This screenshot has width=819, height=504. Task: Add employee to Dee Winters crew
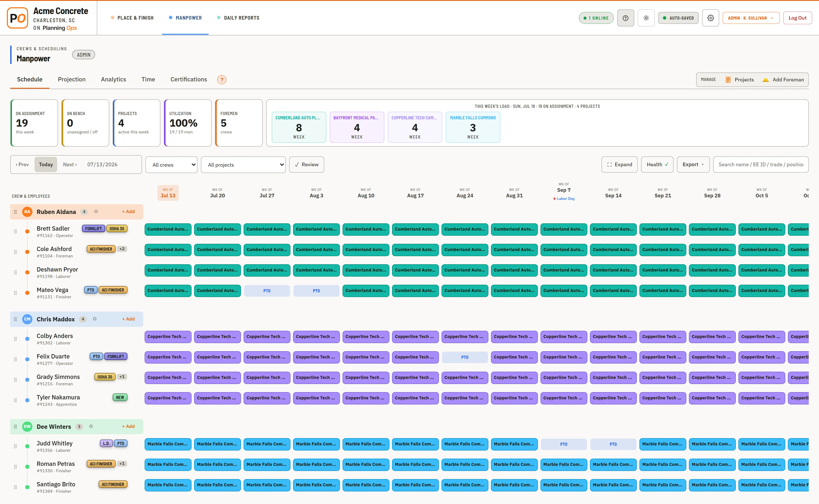coord(128,426)
